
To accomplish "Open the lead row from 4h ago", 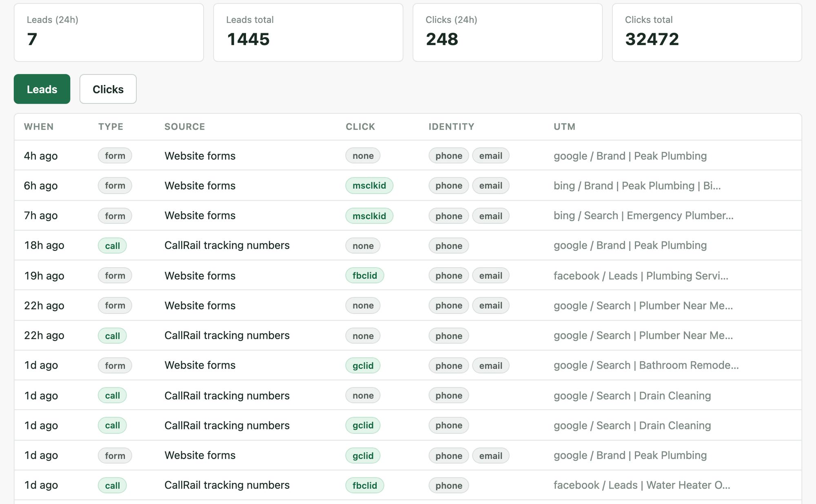I will tap(408, 155).
